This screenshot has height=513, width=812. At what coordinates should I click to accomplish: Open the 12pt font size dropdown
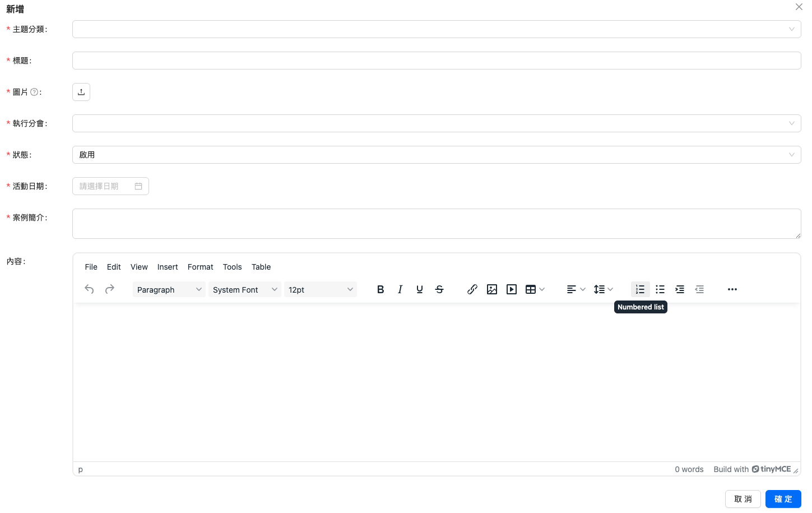(320, 290)
